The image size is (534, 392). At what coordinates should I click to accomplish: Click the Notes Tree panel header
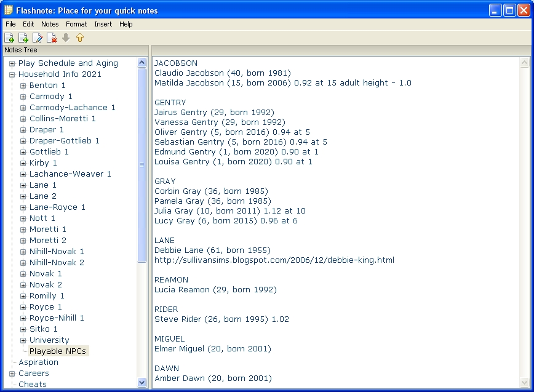point(75,50)
